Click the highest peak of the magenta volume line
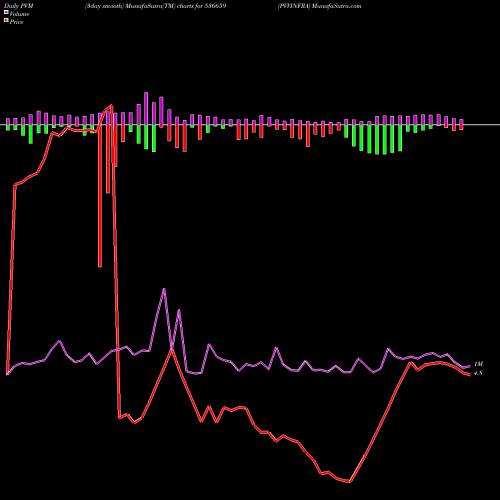 [x=164, y=289]
